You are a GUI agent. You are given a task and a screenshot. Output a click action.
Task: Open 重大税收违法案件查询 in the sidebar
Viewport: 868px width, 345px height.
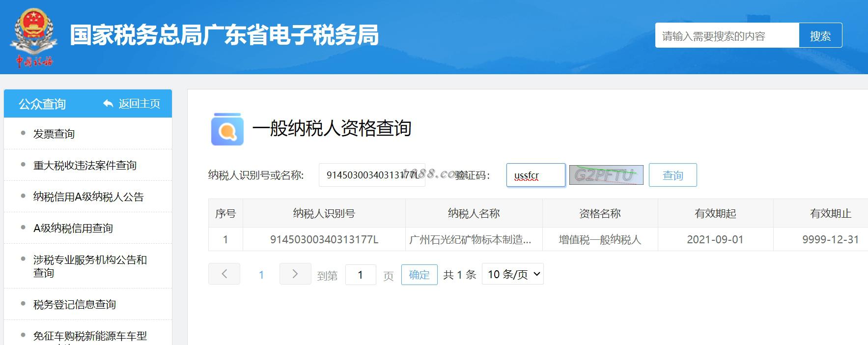tap(85, 165)
